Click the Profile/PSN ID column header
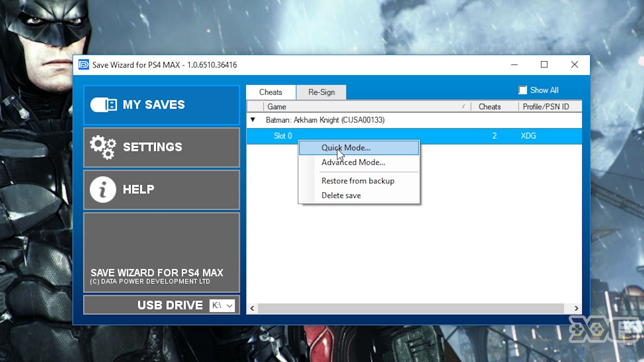The height and width of the screenshot is (362, 644). (550, 107)
